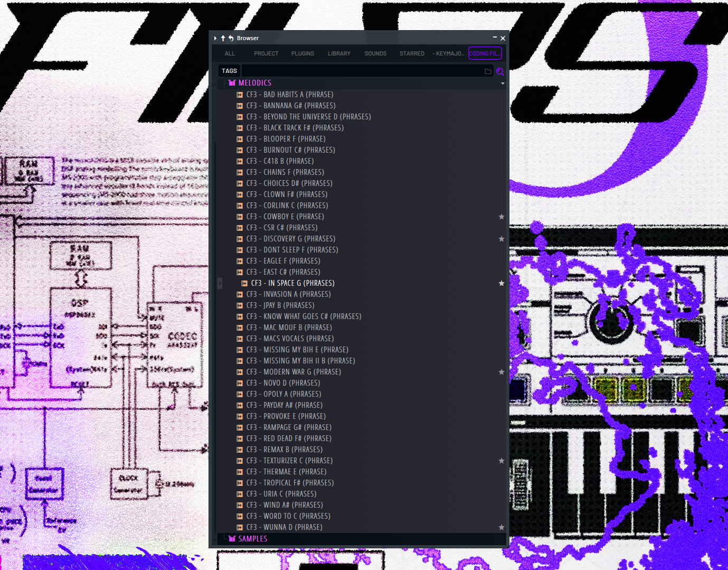Viewport: 728px width, 570px height.
Task: Collapse the Browser using its disclosure triangle
Action: [x=215, y=38]
